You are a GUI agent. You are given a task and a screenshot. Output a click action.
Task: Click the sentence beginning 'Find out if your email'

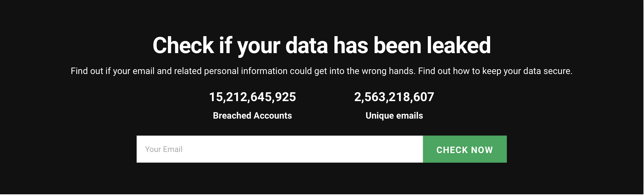243,71
